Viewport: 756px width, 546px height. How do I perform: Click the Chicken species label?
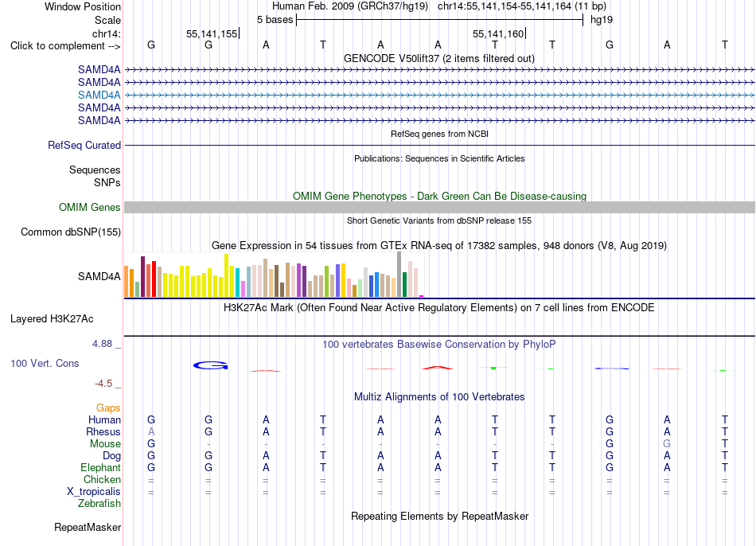pos(102,479)
